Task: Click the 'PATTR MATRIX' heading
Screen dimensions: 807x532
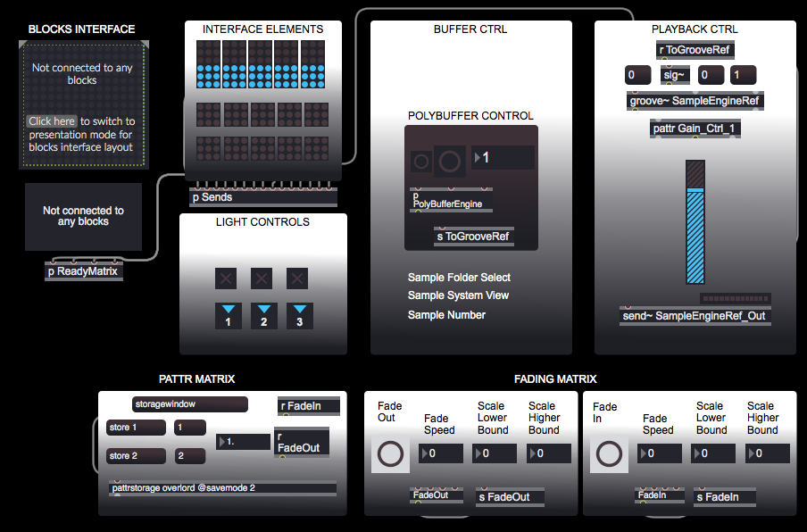Action: (x=196, y=379)
